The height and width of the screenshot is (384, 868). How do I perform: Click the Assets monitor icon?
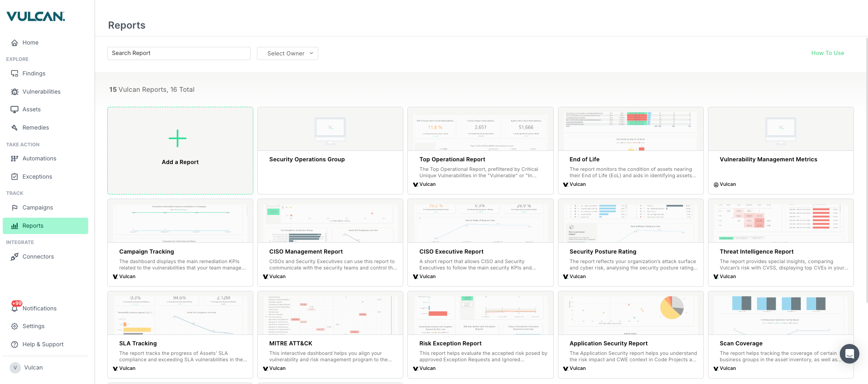pos(15,110)
